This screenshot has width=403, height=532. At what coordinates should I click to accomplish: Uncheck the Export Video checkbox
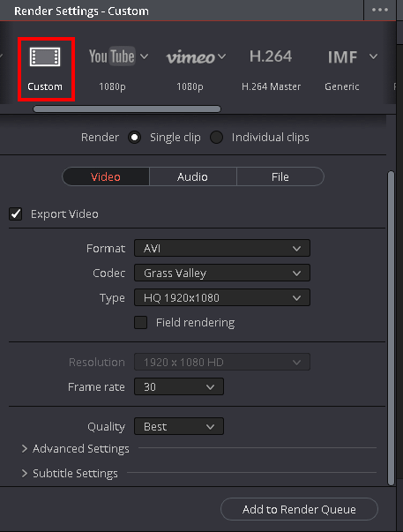tap(16, 214)
